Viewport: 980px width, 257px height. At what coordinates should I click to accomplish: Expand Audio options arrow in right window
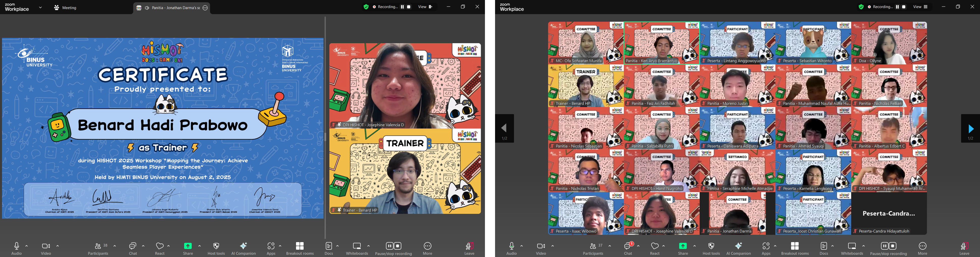522,246
